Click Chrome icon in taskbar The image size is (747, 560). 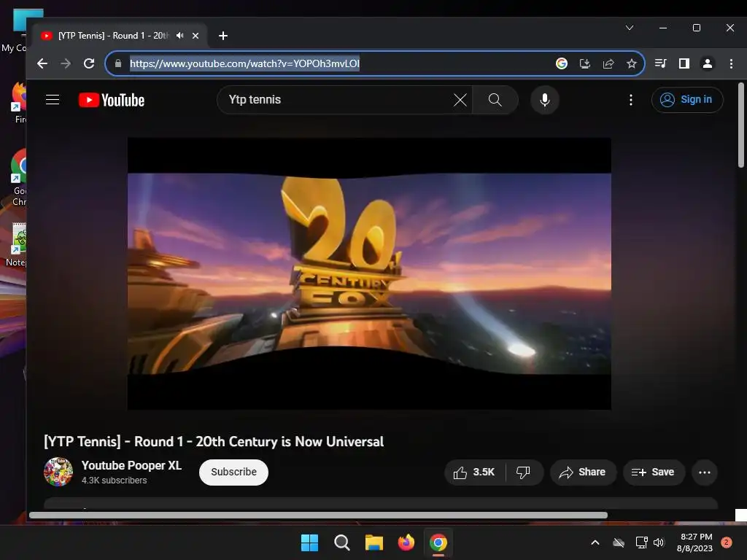(x=438, y=542)
